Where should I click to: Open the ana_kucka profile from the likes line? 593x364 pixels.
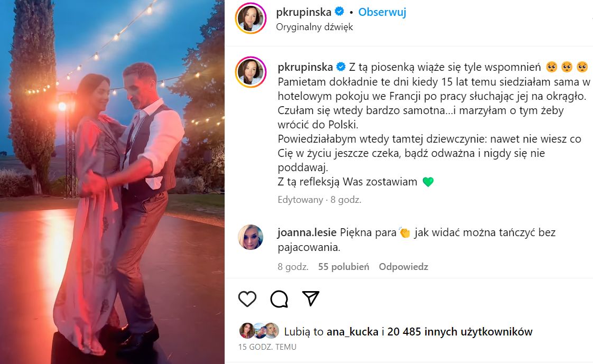tap(353, 332)
